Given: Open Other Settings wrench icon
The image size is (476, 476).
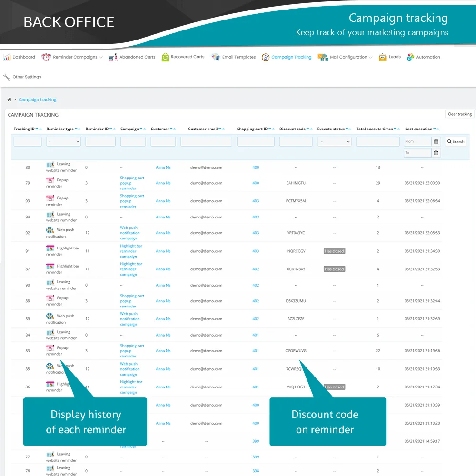Looking at the screenshot, I should (x=7, y=77).
